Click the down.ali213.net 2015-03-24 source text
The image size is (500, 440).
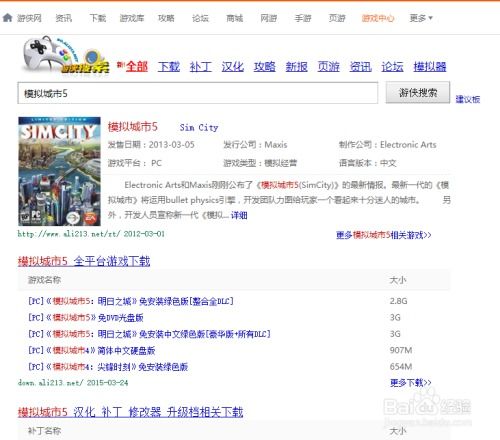point(73,383)
